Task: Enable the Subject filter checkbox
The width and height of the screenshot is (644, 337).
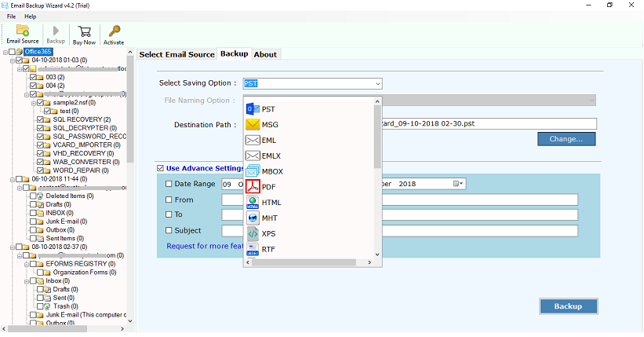Action: point(169,230)
